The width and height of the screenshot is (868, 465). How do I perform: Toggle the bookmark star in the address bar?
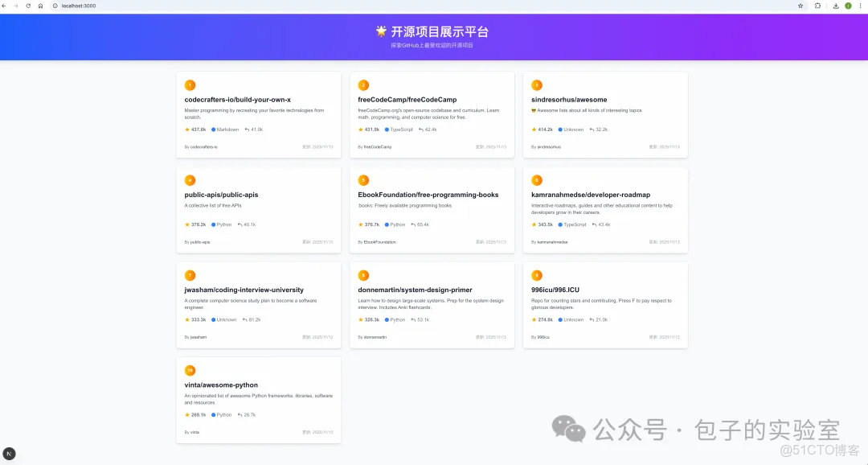coord(800,6)
